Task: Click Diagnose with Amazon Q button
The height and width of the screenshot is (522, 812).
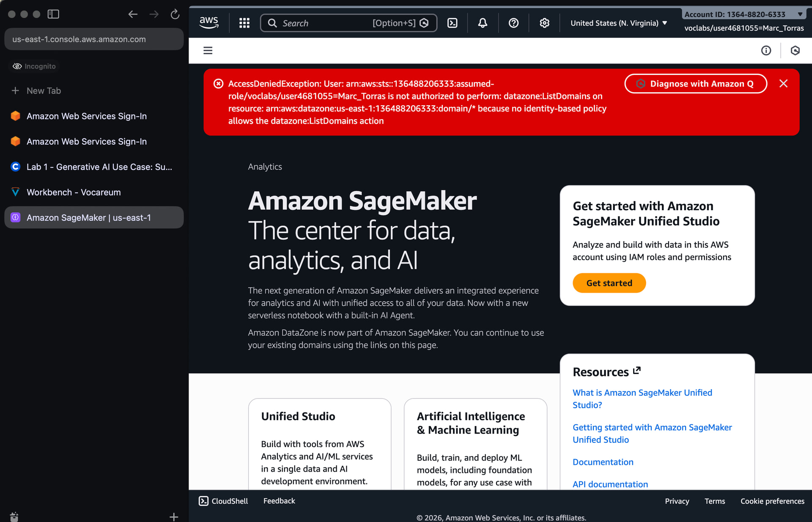Action: pos(696,84)
